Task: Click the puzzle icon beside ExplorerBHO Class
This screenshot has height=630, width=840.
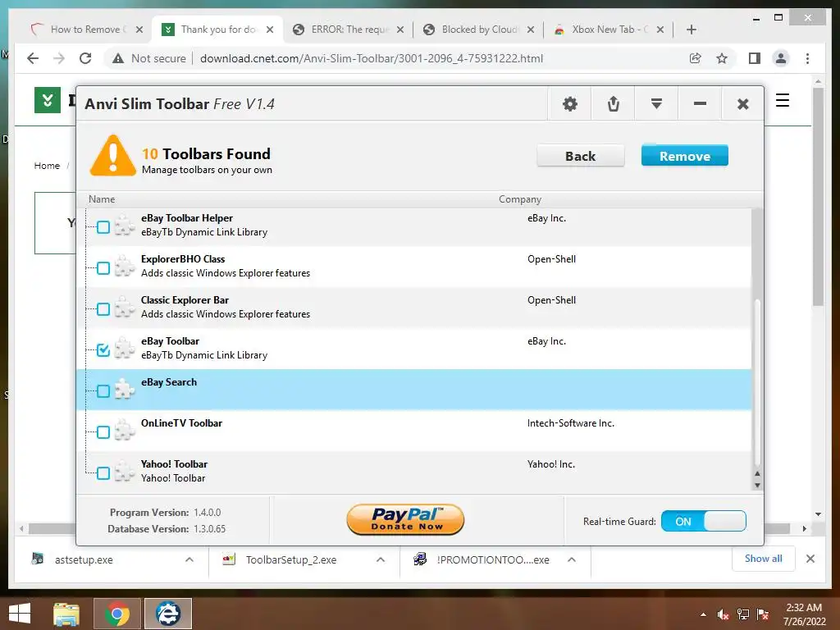Action: click(125, 267)
